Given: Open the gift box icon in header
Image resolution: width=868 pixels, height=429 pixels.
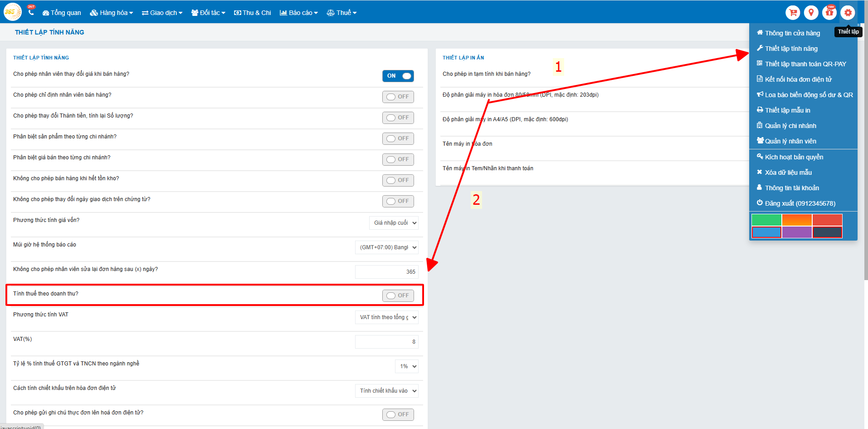Looking at the screenshot, I should coord(829,13).
